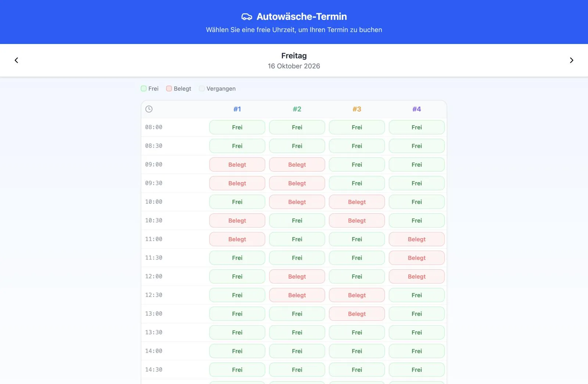588x384 pixels.
Task: Click the 09:00 Belegt slot in bay #1
Action: (x=237, y=165)
